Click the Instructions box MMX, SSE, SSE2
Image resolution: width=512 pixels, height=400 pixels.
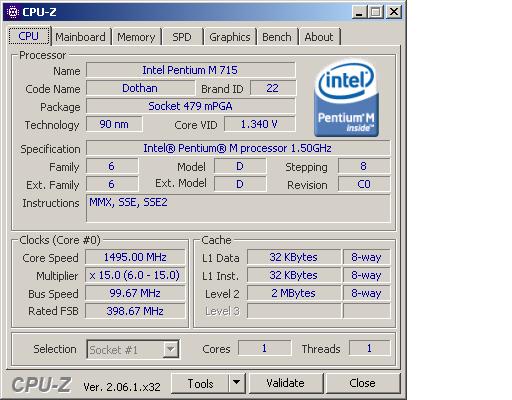tap(238, 208)
